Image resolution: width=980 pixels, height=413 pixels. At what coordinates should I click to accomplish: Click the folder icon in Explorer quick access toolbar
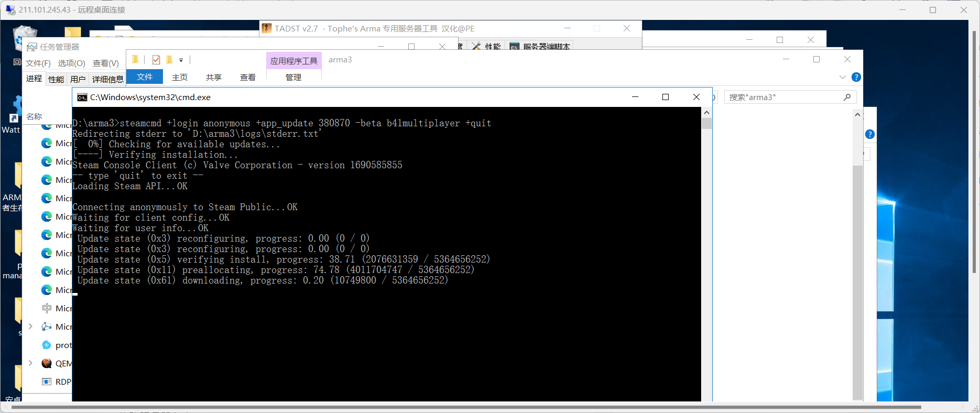135,60
